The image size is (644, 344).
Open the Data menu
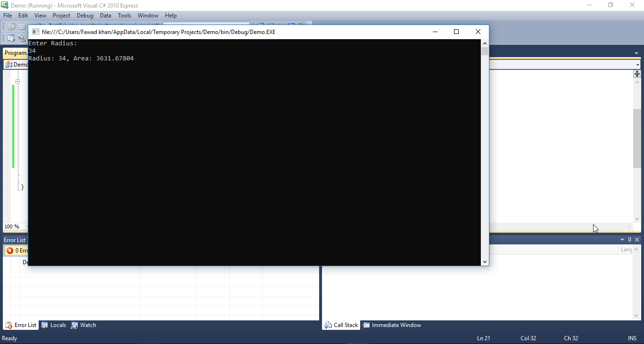[x=106, y=16]
